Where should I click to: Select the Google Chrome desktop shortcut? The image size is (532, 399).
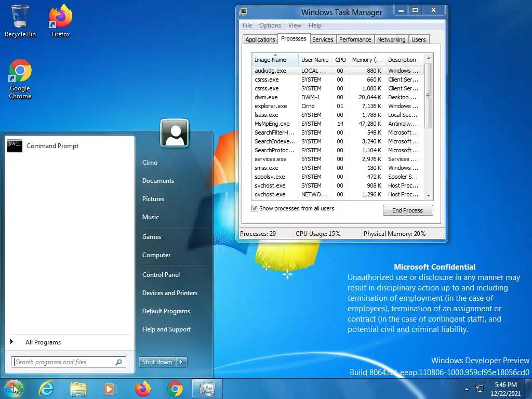[20, 79]
